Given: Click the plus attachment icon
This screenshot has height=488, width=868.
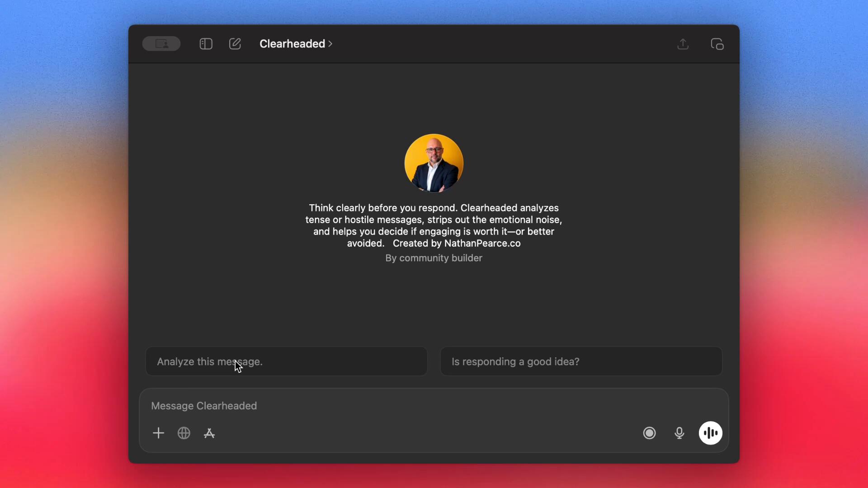Looking at the screenshot, I should 158,433.
